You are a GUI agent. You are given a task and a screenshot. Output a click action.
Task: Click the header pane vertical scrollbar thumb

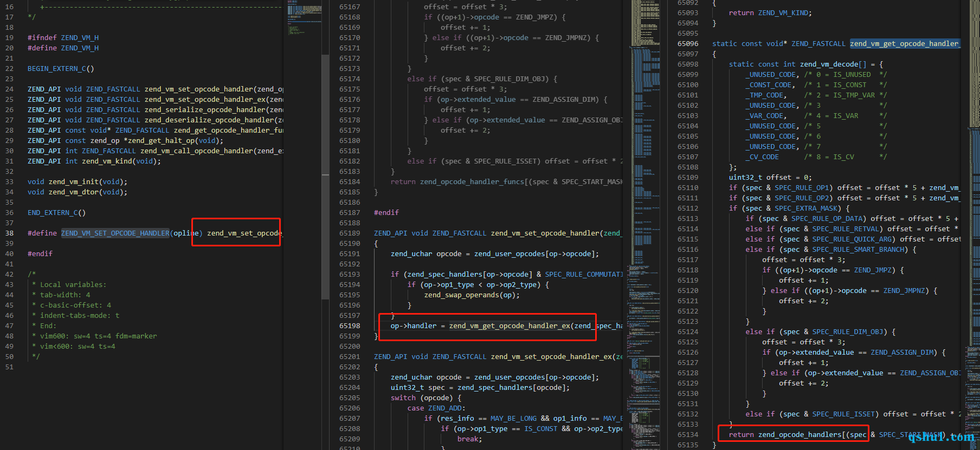[325, 176]
